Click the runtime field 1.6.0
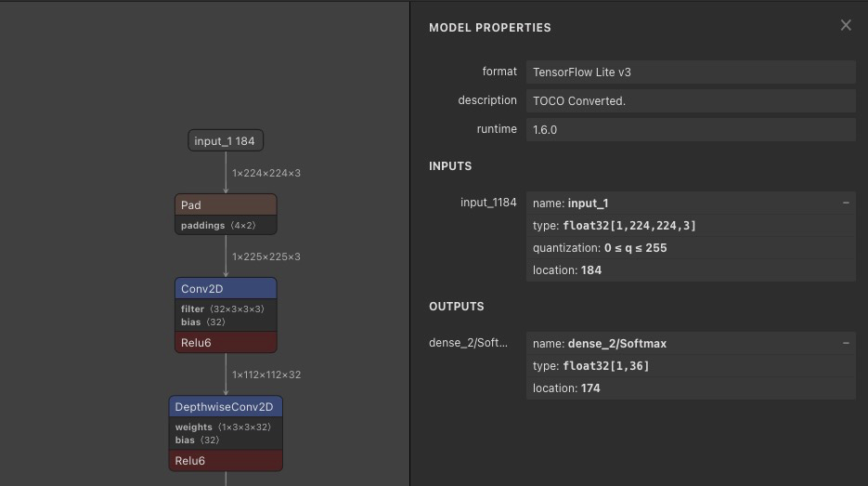Image resolution: width=868 pixels, height=486 pixels. 690,130
